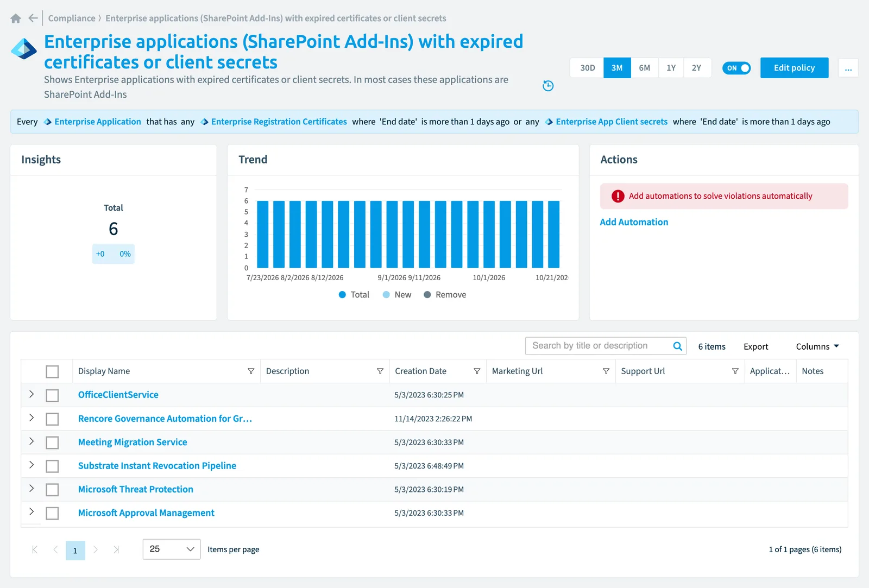Go to first page arrow
869x588 pixels.
coord(35,549)
